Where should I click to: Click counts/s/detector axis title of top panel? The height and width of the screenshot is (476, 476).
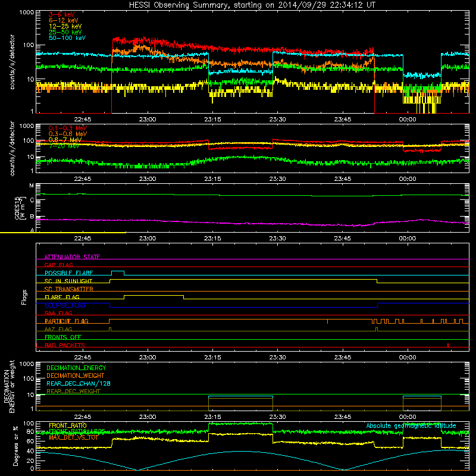pyautogui.click(x=12, y=62)
